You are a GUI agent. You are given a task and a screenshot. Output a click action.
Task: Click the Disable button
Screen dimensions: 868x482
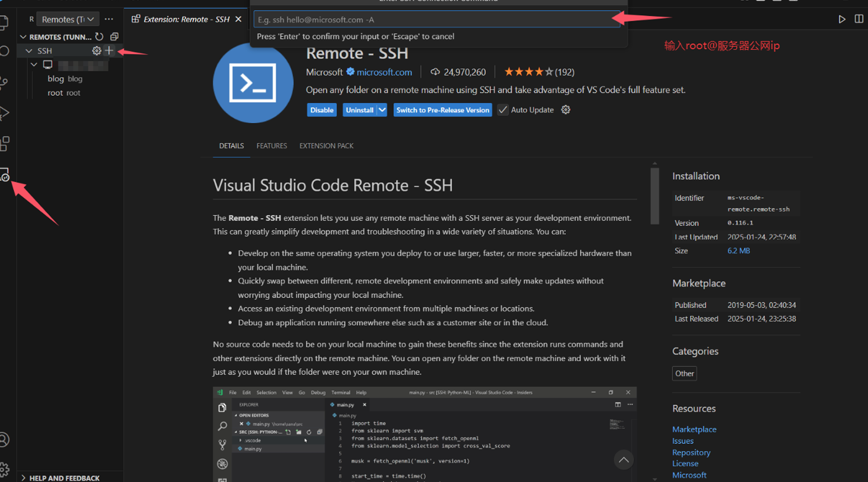click(322, 110)
